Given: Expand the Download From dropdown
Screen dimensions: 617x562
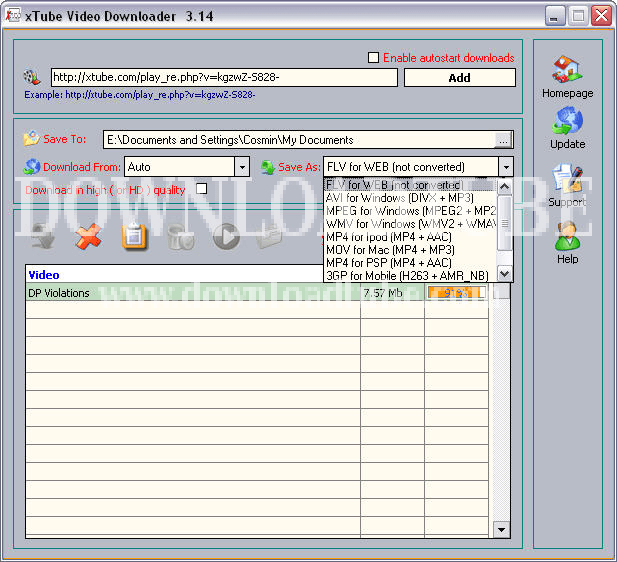Looking at the screenshot, I should (x=242, y=167).
